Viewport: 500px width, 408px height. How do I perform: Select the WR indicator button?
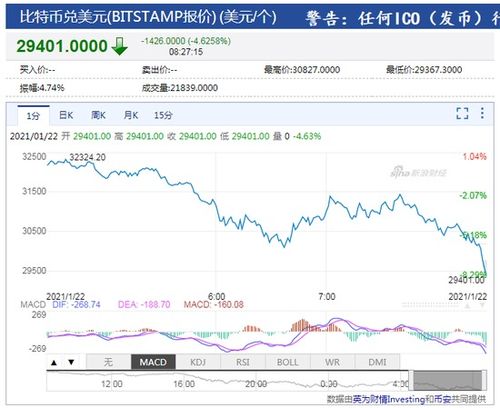click(x=332, y=362)
